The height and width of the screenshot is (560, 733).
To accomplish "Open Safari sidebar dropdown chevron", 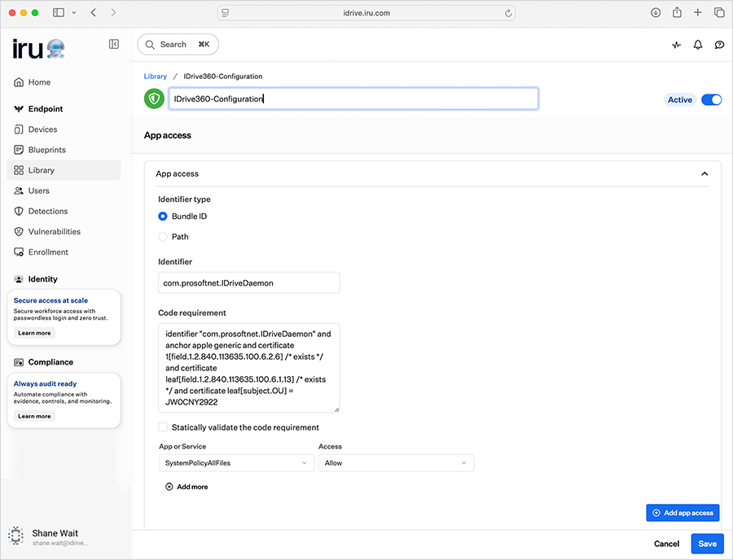I will click(74, 13).
